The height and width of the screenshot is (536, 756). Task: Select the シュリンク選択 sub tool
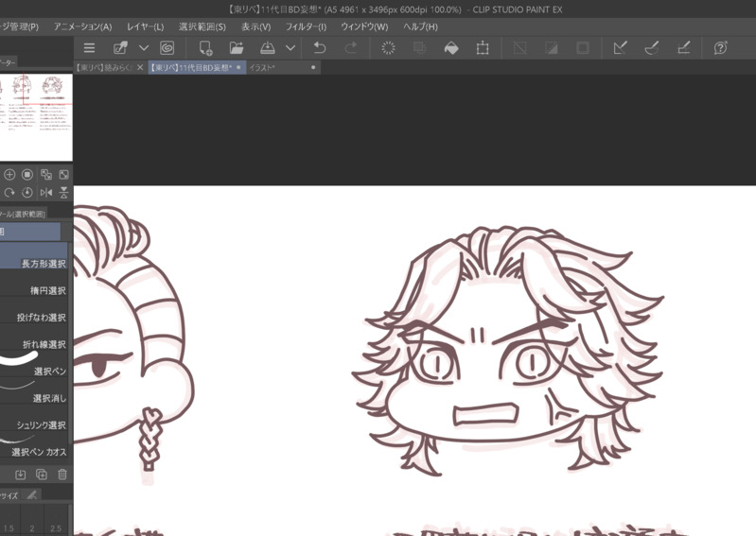coord(34,417)
